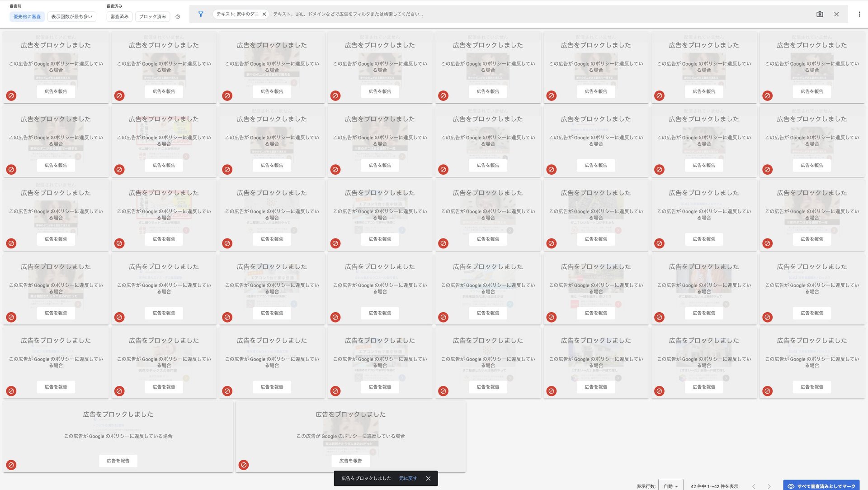Select the 優先的に審査 filter
Viewport: 868px width, 490px height.
pos(27,16)
